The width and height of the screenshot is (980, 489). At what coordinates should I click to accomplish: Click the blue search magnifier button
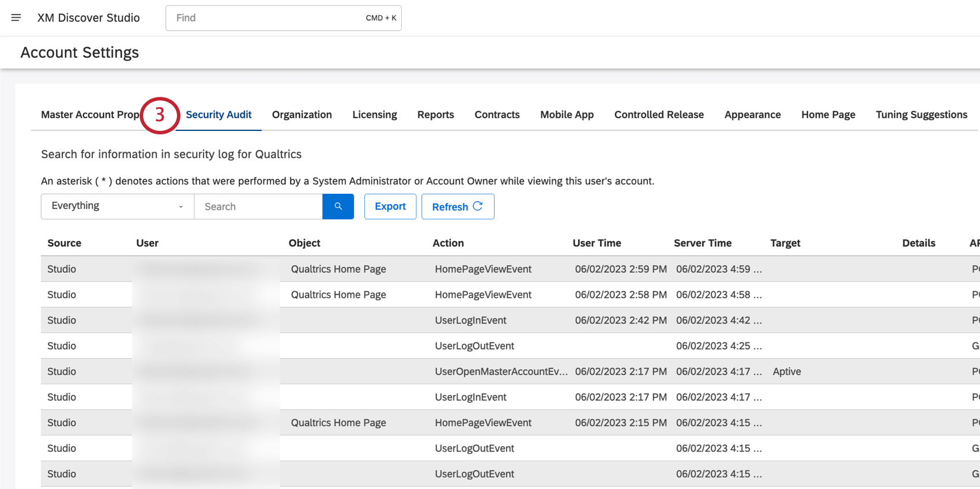pyautogui.click(x=338, y=206)
